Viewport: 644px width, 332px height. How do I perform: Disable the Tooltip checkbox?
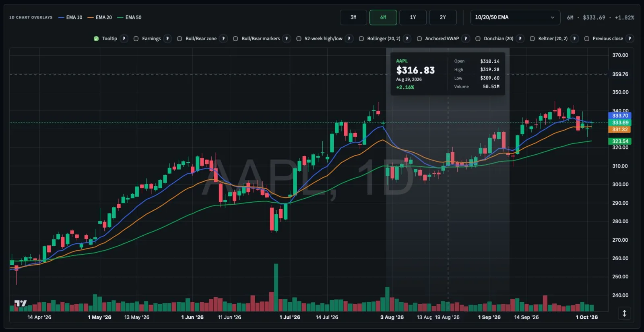(x=96, y=39)
